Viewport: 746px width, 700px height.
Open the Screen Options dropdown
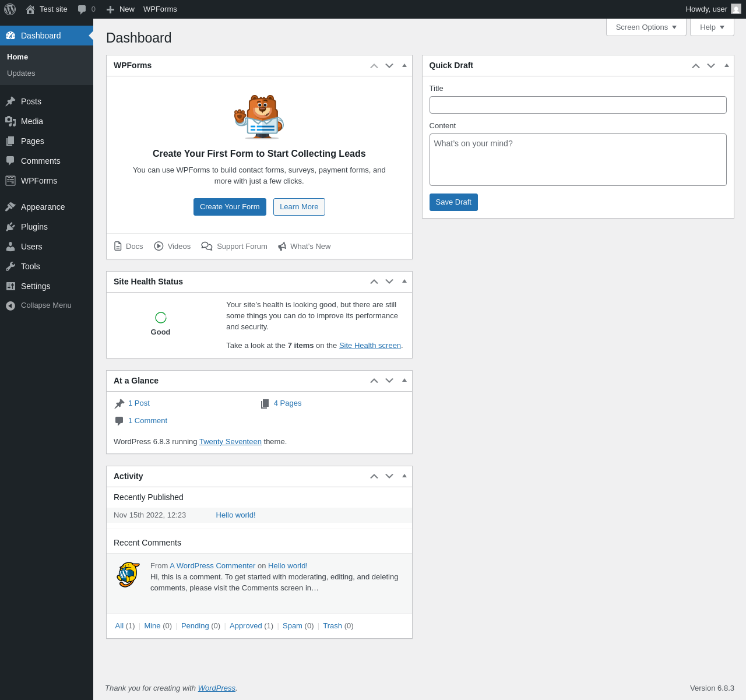(x=646, y=27)
